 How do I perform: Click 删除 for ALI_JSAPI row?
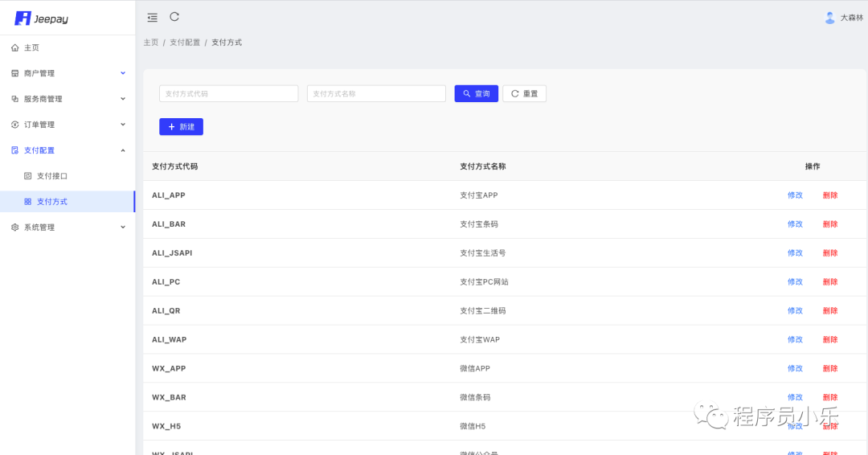(x=829, y=253)
